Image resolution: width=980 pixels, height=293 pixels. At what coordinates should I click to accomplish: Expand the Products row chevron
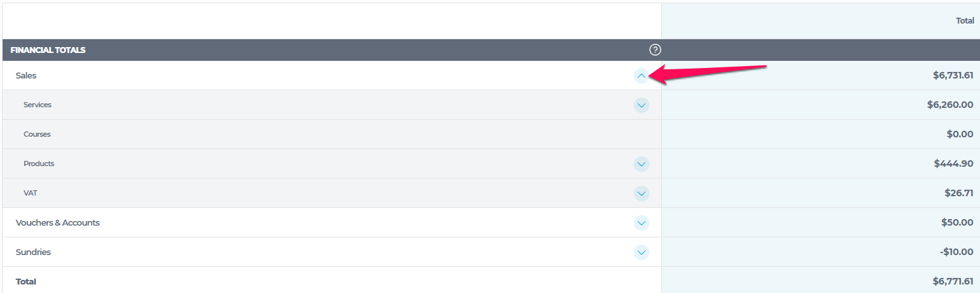pyautogui.click(x=641, y=164)
